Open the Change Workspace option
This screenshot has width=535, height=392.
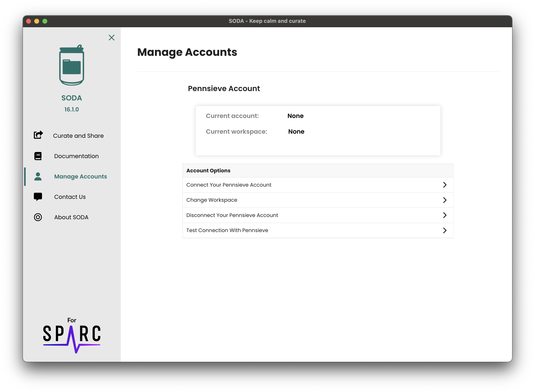[x=318, y=200]
